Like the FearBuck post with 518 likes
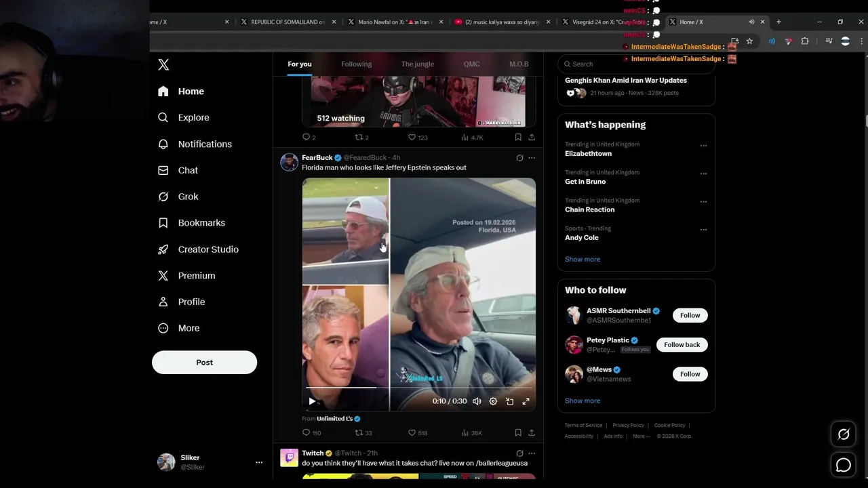The width and height of the screenshot is (868, 488). (x=418, y=432)
